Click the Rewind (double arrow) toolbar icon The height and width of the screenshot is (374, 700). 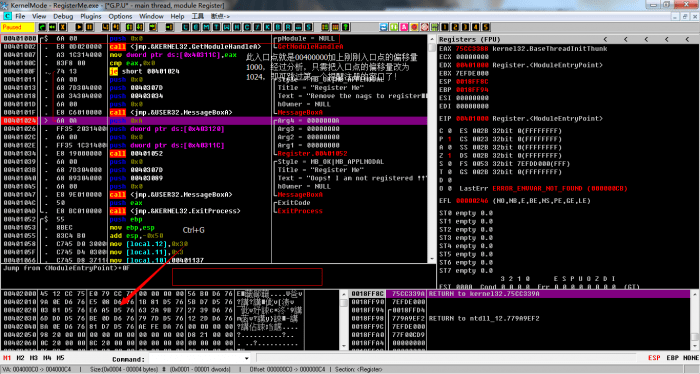pos(52,27)
